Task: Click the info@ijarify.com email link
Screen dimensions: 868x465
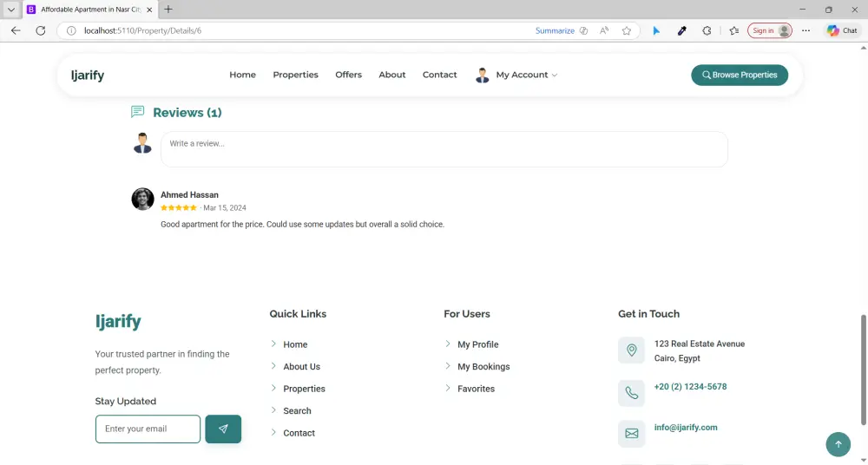Action: tap(686, 428)
